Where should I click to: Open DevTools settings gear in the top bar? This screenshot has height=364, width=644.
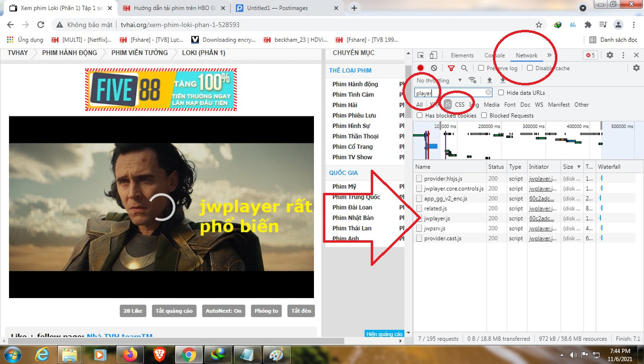[x=610, y=55]
